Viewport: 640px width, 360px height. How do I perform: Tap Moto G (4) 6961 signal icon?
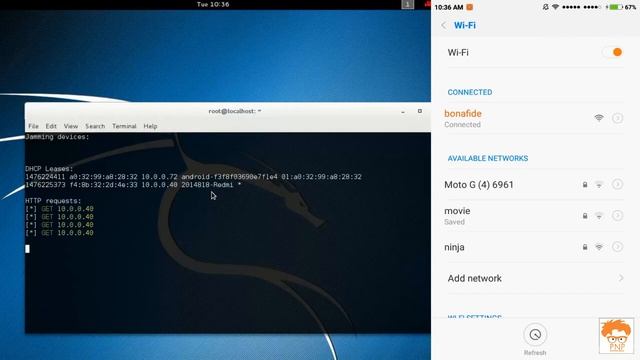[599, 184]
